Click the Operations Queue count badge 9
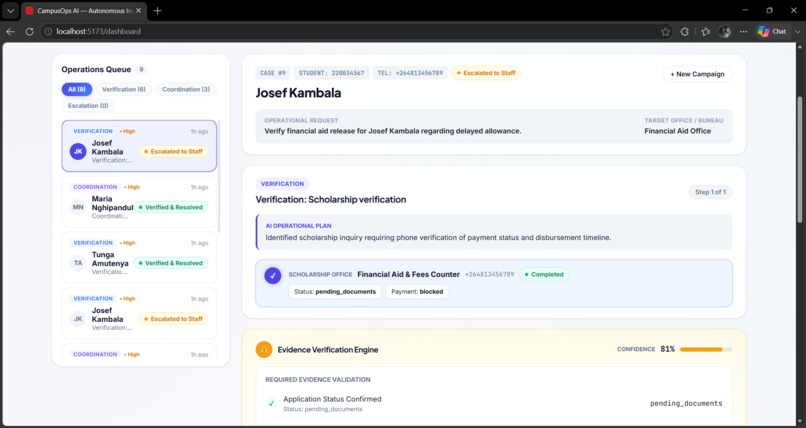The height and width of the screenshot is (428, 806). coord(141,69)
